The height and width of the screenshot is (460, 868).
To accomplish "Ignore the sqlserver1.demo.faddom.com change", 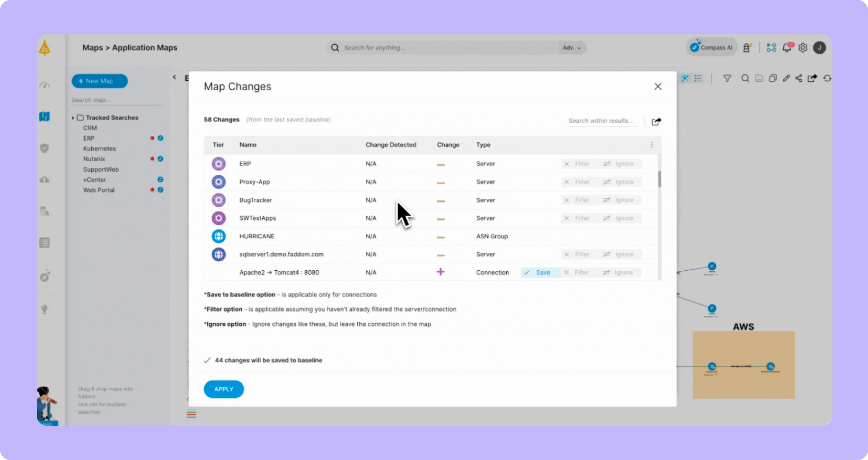I will (x=619, y=254).
